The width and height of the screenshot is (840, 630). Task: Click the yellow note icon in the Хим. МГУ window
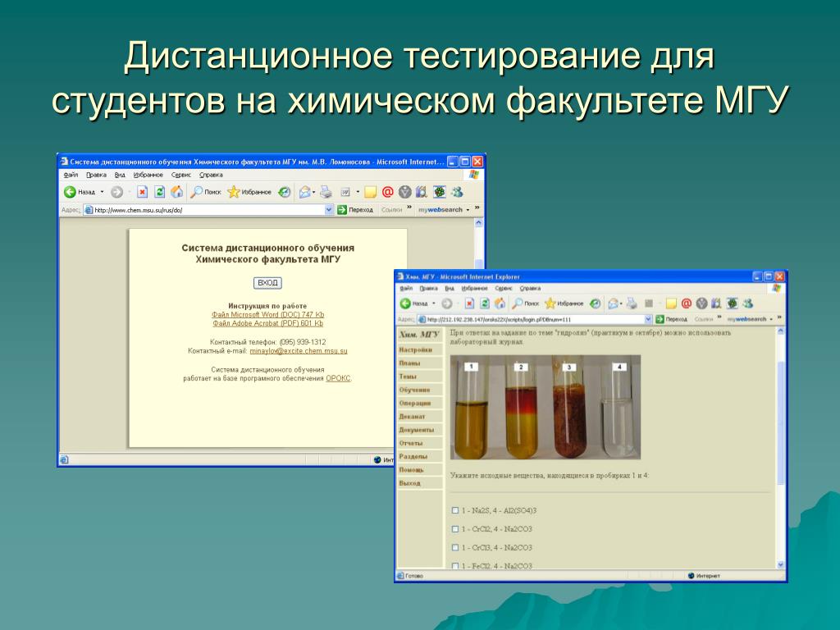(x=671, y=304)
